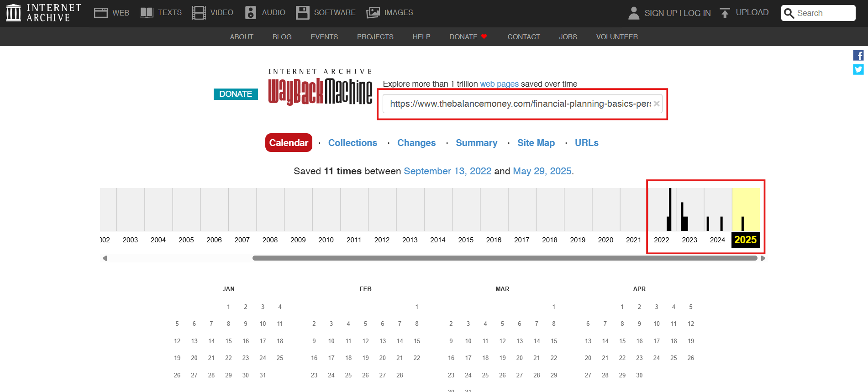Click the SOFTWARE nav label

[335, 12]
